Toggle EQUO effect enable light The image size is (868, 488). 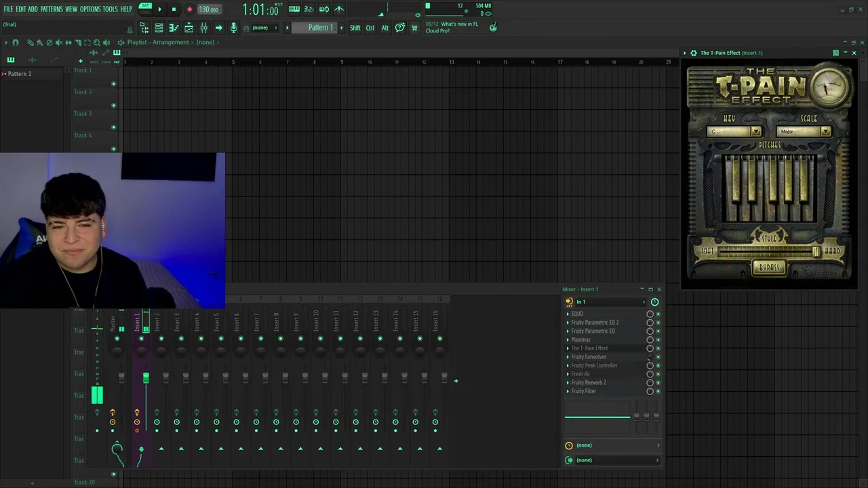(x=658, y=314)
